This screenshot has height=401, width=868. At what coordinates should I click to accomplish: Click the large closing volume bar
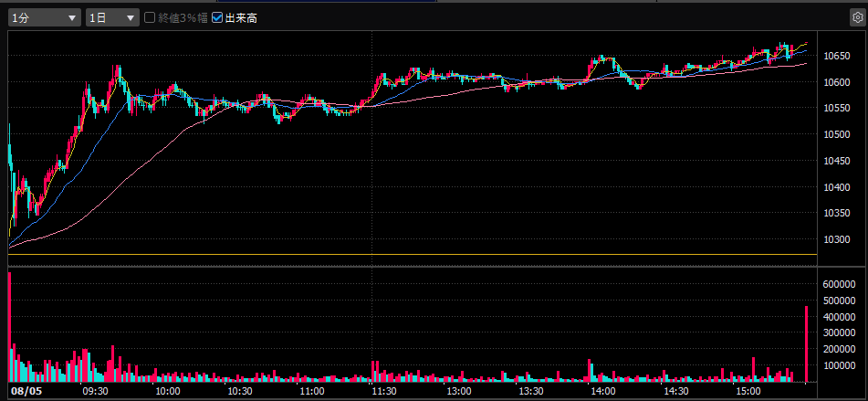[x=806, y=343]
